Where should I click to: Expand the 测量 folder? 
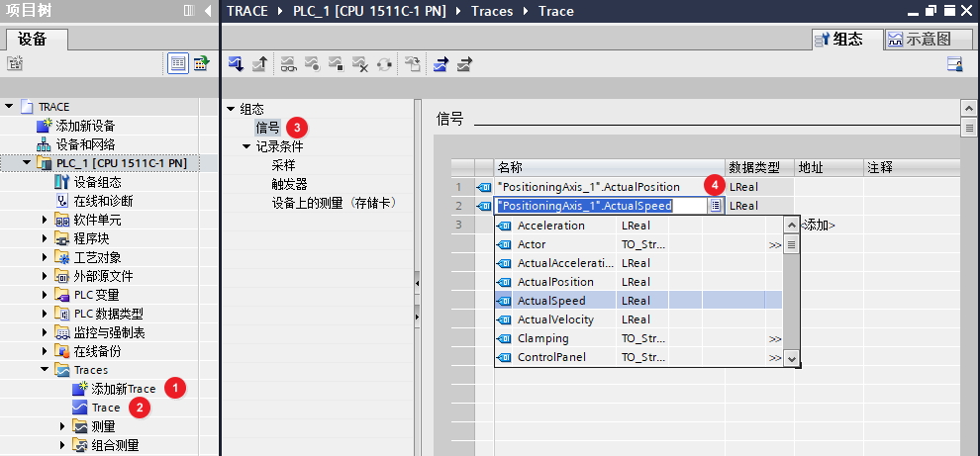(62, 426)
